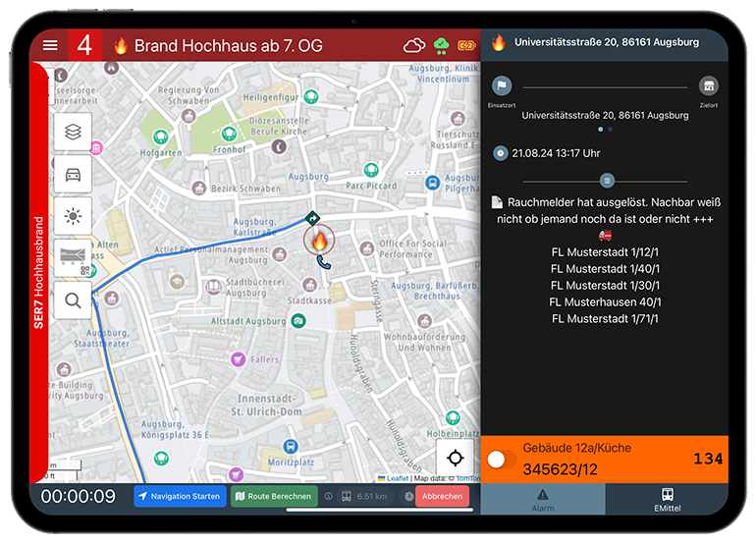
Task: Open the map layers selector
Action: click(x=73, y=132)
